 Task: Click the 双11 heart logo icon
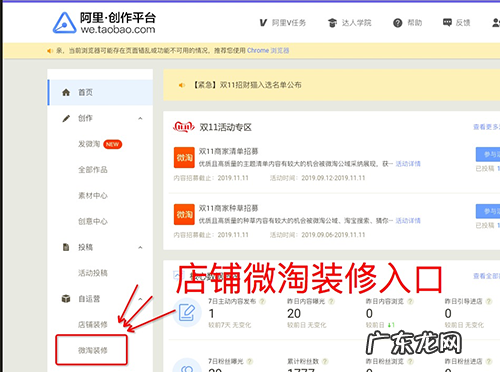coord(184,127)
